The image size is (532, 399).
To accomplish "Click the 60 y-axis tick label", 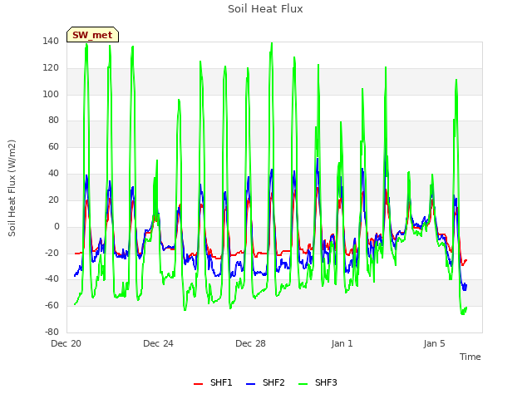I will 53,146.
